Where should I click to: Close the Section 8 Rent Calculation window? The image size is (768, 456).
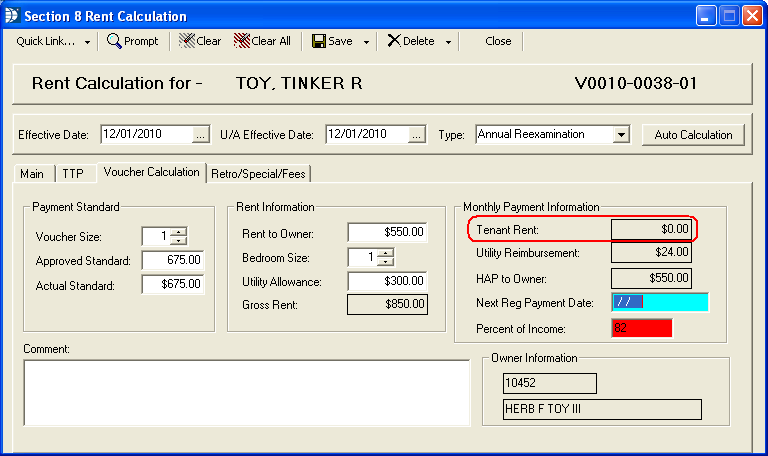752,16
